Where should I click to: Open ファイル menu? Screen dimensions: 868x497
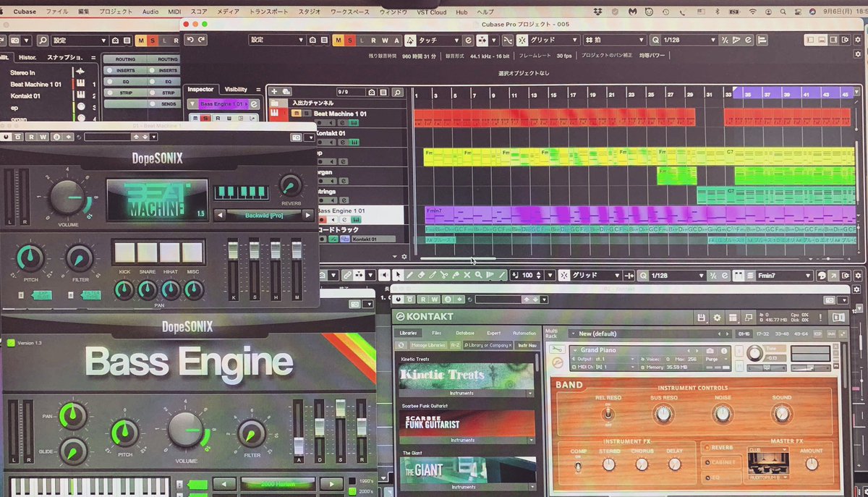[x=57, y=12]
